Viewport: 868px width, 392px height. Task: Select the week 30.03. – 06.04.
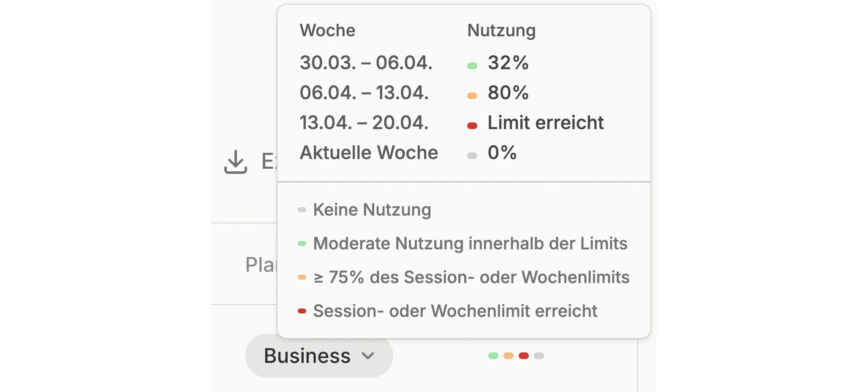coord(366,64)
